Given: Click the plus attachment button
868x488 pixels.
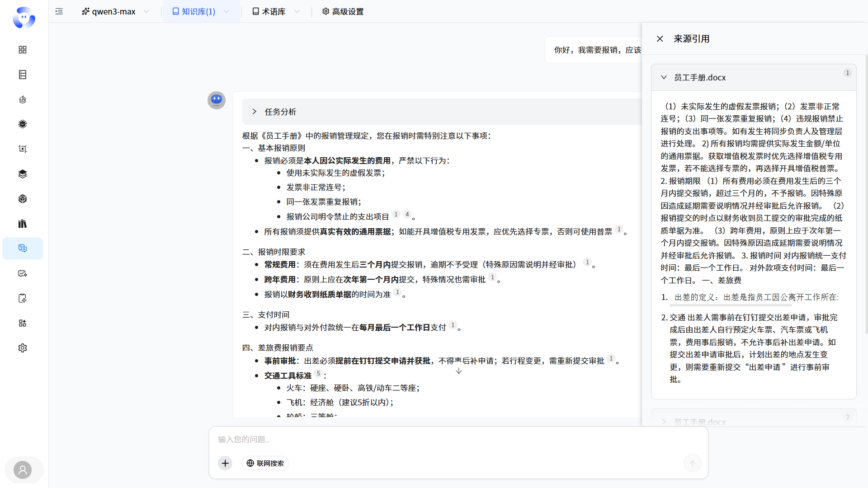Looking at the screenshot, I should pos(225,463).
